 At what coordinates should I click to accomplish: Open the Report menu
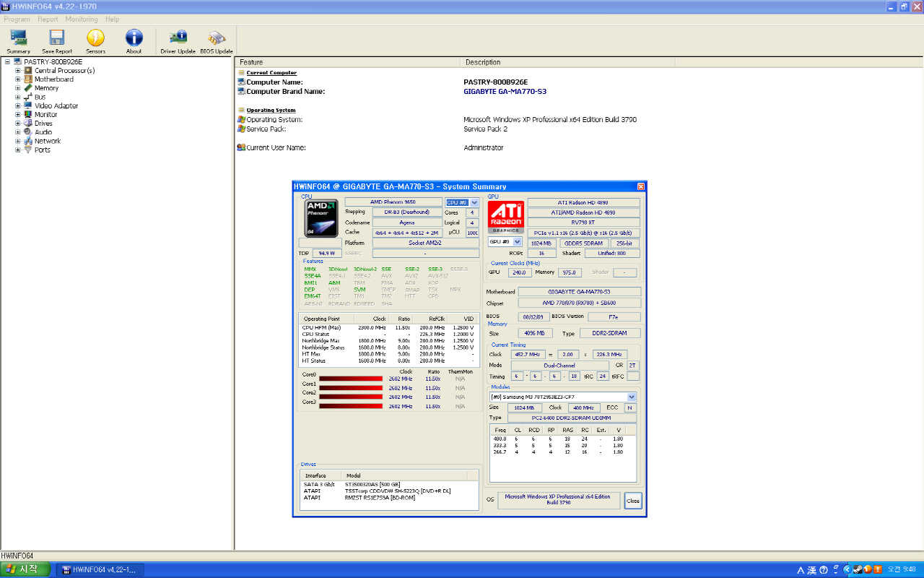48,20
